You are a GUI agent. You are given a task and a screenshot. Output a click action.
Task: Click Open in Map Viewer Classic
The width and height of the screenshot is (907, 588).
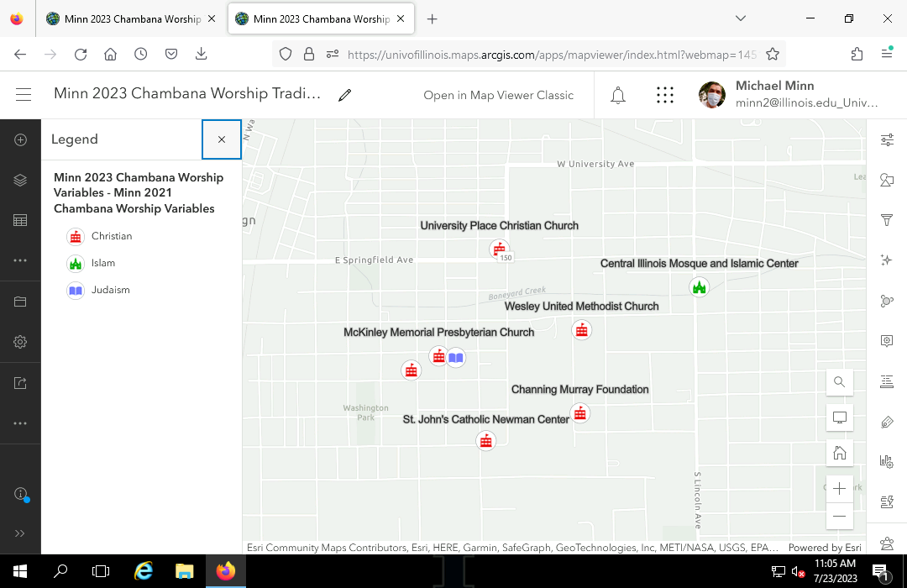pos(498,95)
